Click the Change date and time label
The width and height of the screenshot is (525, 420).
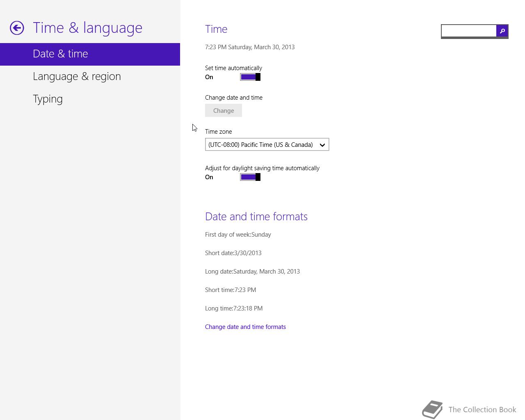(x=234, y=98)
